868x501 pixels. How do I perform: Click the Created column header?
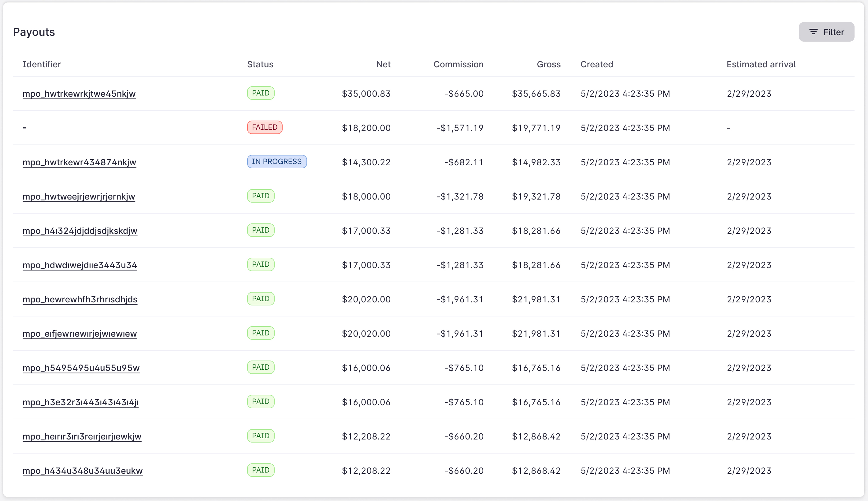[x=596, y=64]
